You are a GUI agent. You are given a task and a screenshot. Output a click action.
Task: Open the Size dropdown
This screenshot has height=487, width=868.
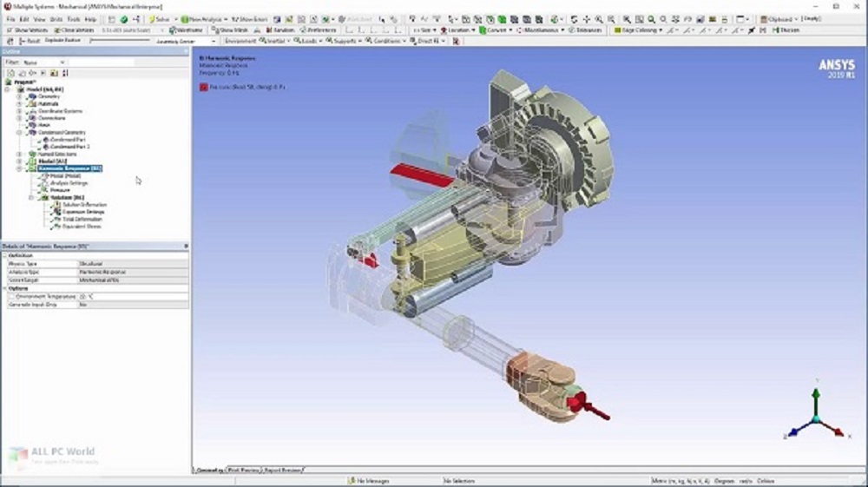coord(424,30)
